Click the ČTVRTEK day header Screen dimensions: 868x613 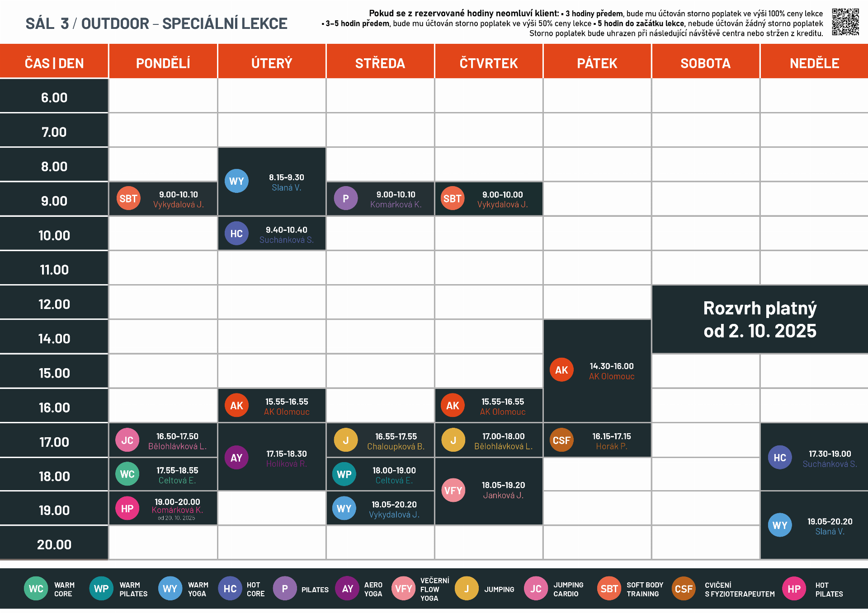click(x=488, y=63)
